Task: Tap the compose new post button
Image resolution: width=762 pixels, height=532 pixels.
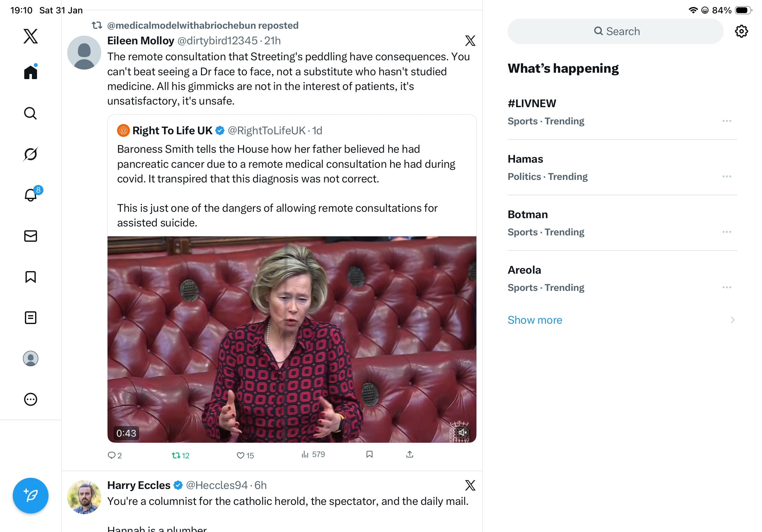Action: (x=31, y=496)
